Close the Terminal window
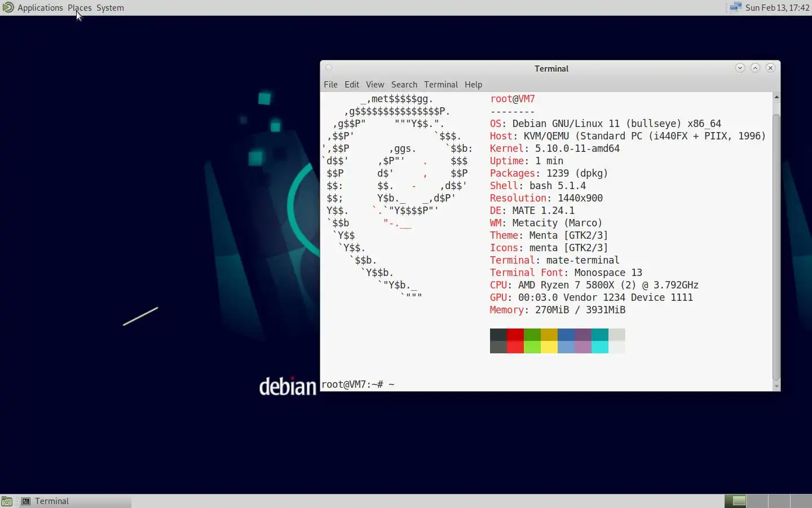The image size is (812, 508). [770, 68]
